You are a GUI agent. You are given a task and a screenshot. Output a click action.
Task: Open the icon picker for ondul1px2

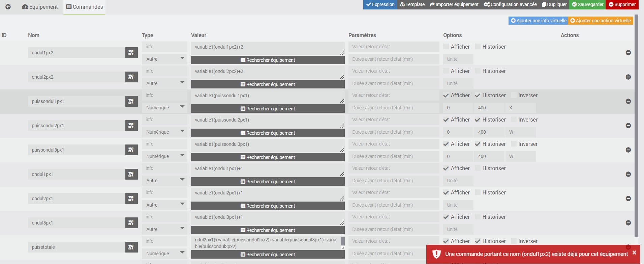coord(131,53)
